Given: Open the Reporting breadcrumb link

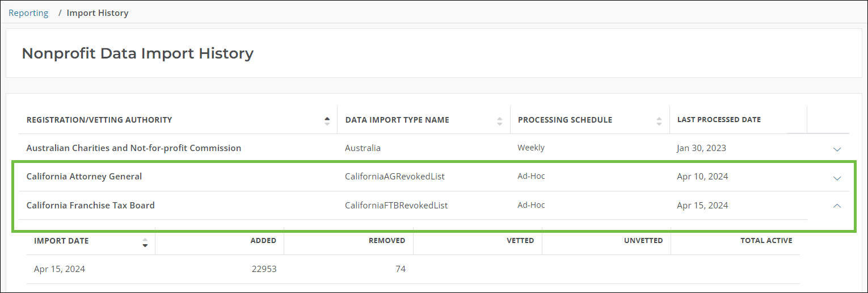Looking at the screenshot, I should (x=28, y=12).
